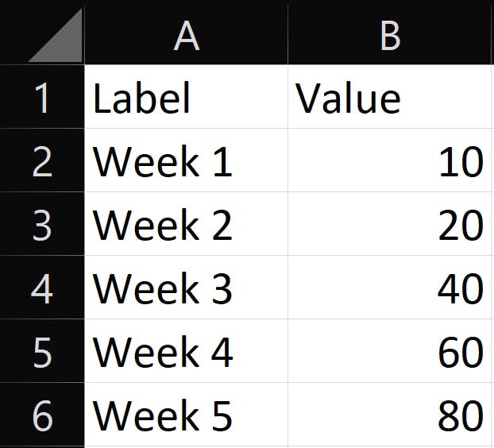Select column B header
The image size is (494, 448).
pyautogui.click(x=390, y=33)
